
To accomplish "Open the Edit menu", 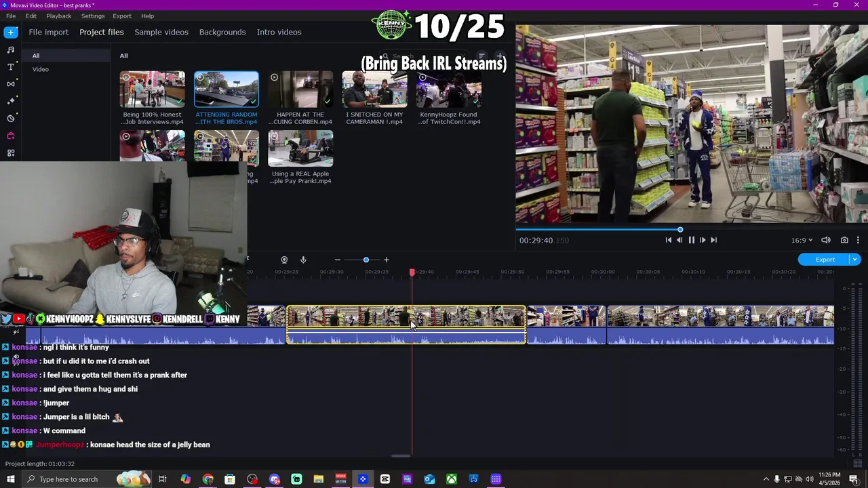I will 31,16.
